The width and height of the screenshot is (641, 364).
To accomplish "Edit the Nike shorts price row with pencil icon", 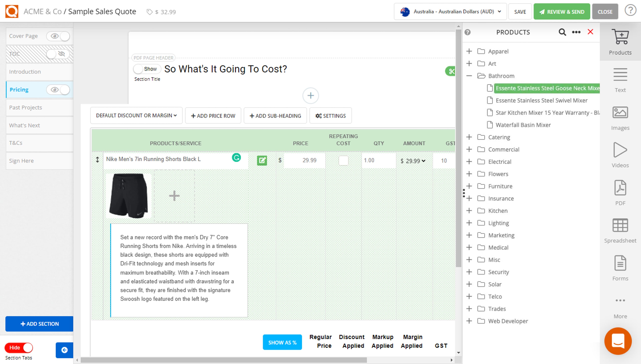I will click(x=262, y=161).
